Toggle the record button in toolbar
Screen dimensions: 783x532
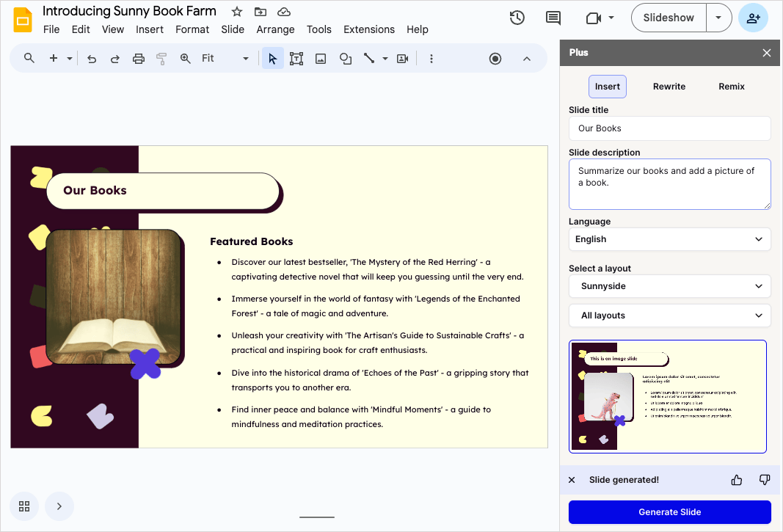point(495,59)
